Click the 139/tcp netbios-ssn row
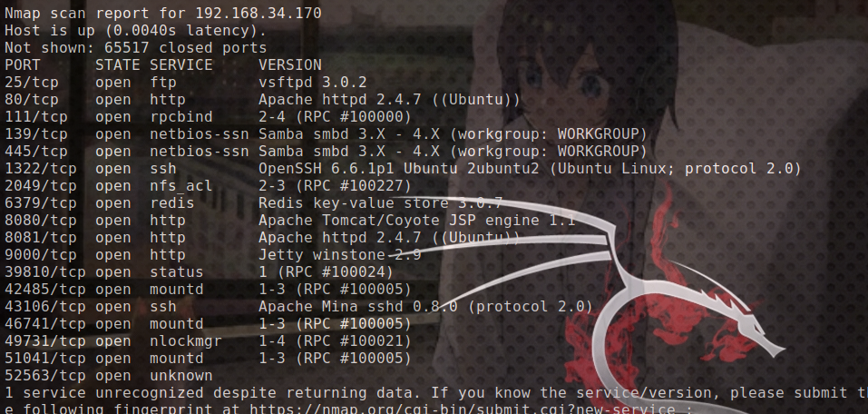Image resolution: width=868 pixels, height=414 pixels. 326,134
